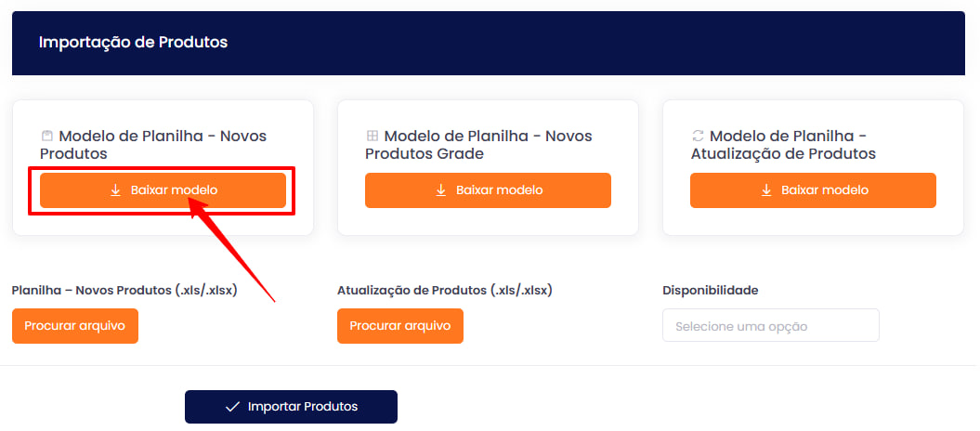The image size is (980, 431).
Task: Click the Importação de Produtos header title
Action: click(133, 43)
